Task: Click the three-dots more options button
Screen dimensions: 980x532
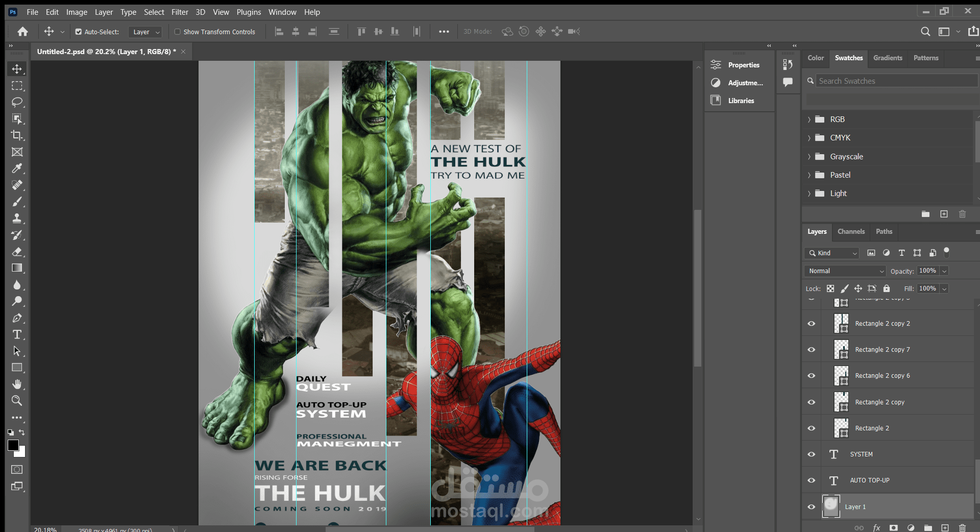Action: pyautogui.click(x=444, y=32)
